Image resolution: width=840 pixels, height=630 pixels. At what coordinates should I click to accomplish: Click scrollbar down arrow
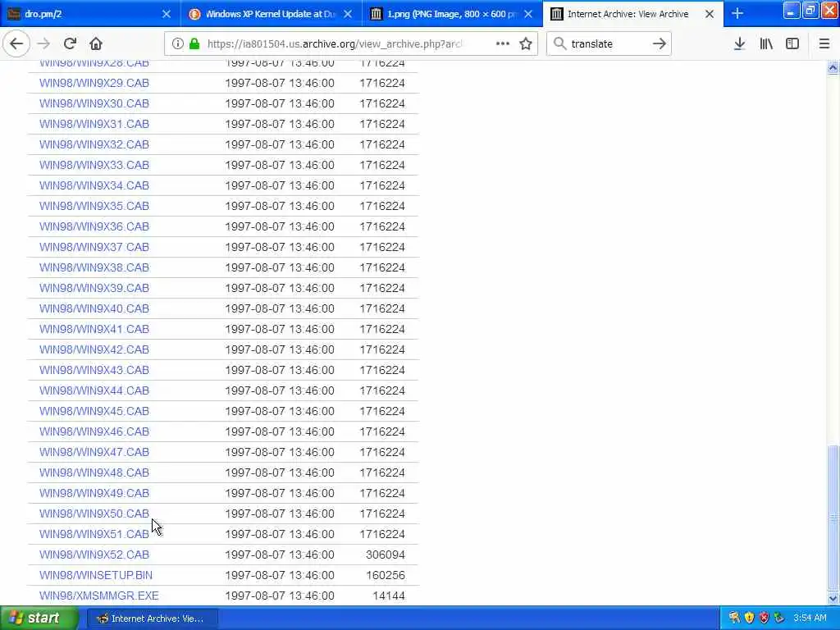[833, 598]
